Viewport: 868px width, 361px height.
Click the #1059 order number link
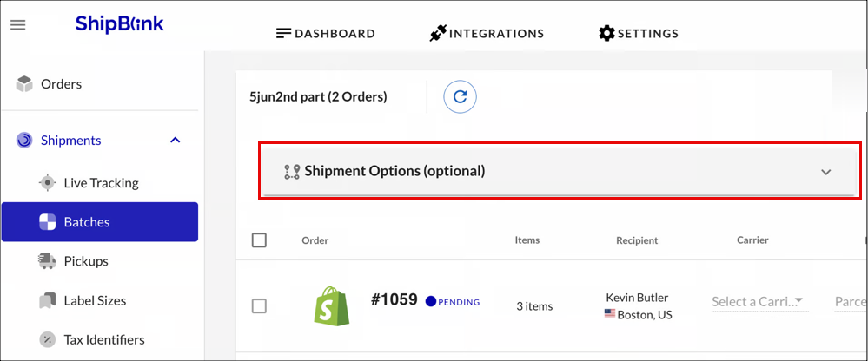(394, 299)
